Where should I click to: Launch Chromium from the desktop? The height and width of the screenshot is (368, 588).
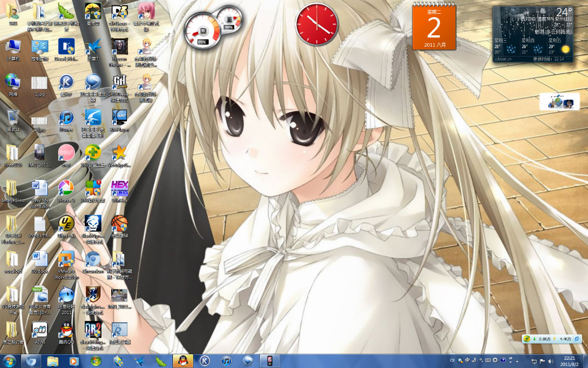93,262
